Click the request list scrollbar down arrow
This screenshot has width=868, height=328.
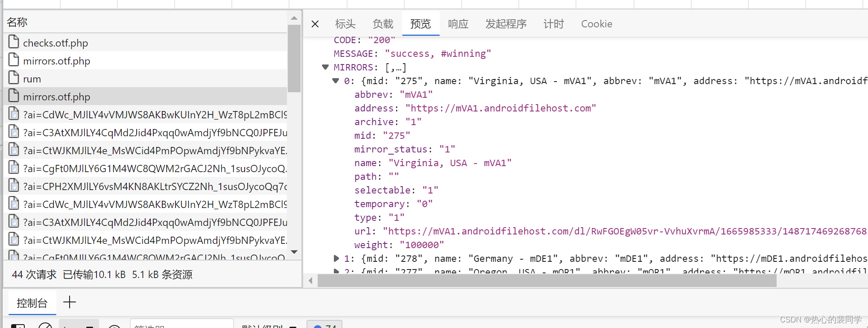(294, 252)
